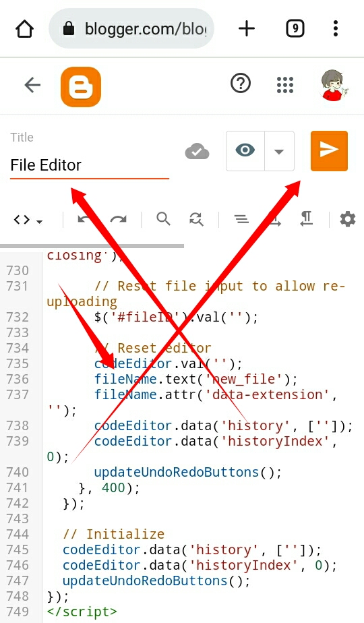Open the Blogger help icon
This screenshot has height=623, width=364.
click(241, 84)
